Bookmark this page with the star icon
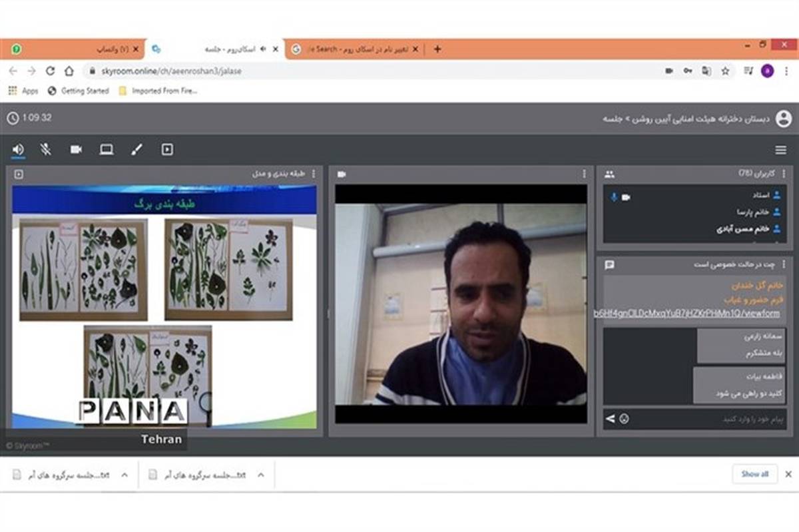Viewport: 799px width, 532px height. pyautogui.click(x=725, y=71)
